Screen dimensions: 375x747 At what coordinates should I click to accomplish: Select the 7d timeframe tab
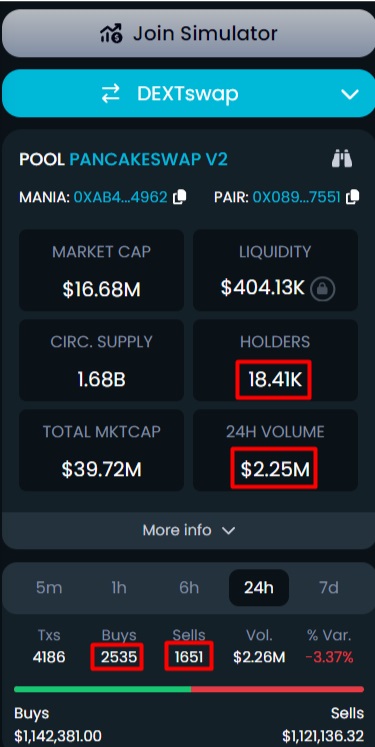[x=328, y=587]
